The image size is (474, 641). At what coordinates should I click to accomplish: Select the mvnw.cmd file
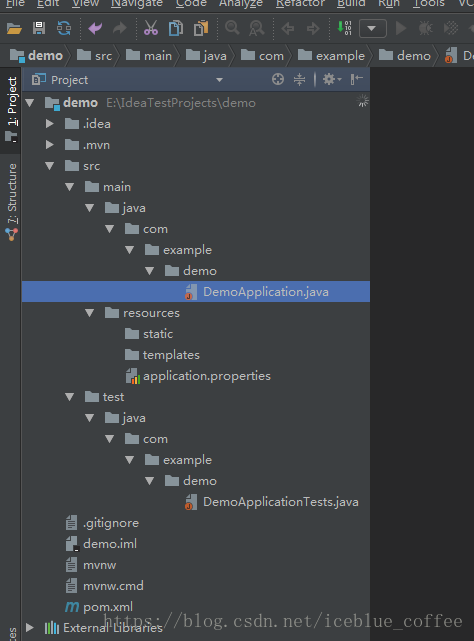105,586
